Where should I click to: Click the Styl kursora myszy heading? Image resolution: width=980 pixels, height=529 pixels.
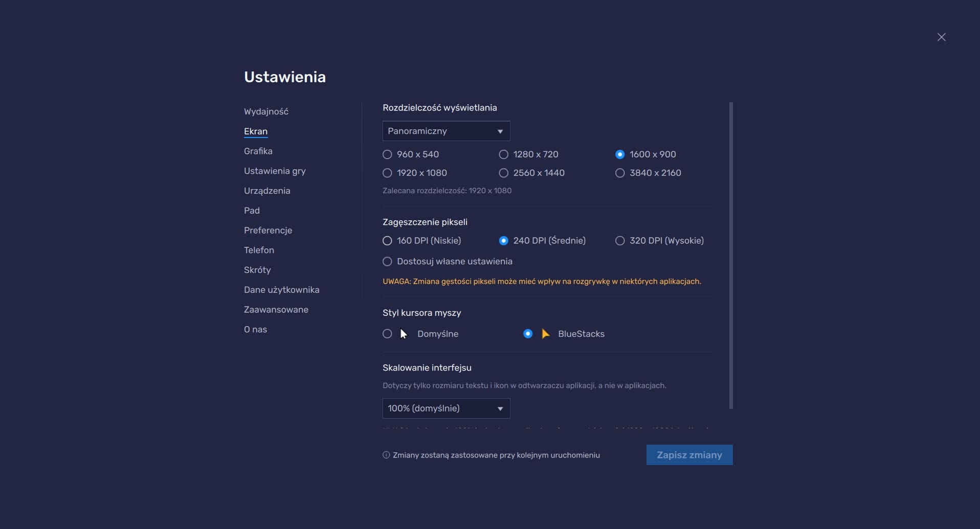point(422,313)
